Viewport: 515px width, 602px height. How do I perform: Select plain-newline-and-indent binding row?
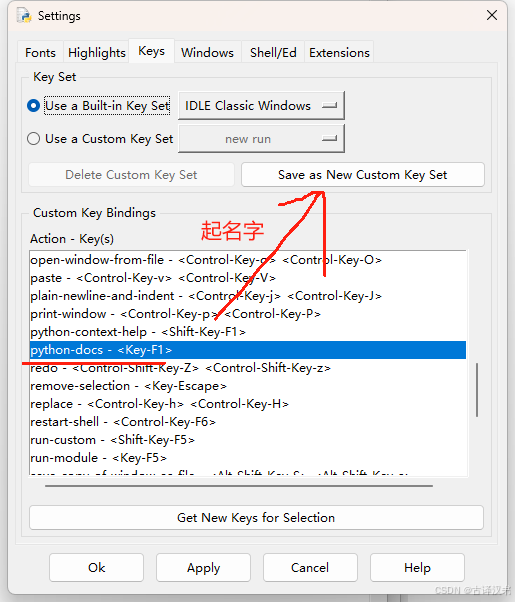[x=248, y=296]
